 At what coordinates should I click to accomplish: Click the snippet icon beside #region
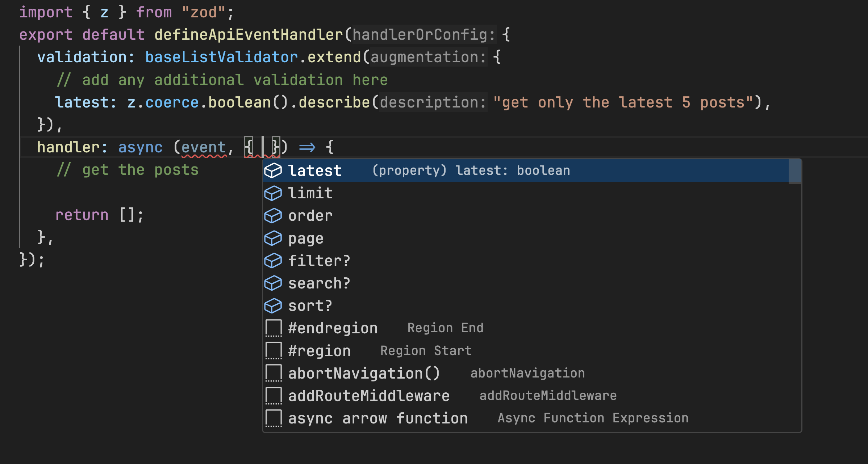click(x=274, y=351)
